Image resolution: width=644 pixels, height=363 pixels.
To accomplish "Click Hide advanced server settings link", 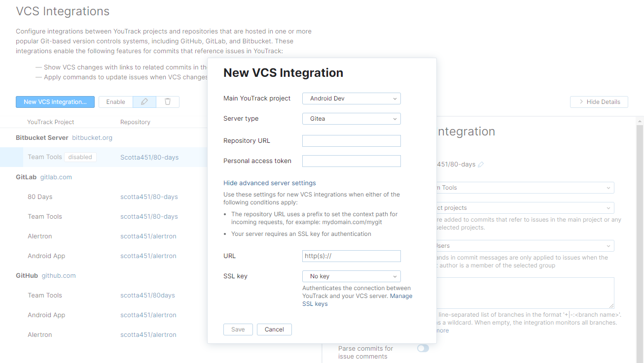I will (x=269, y=183).
